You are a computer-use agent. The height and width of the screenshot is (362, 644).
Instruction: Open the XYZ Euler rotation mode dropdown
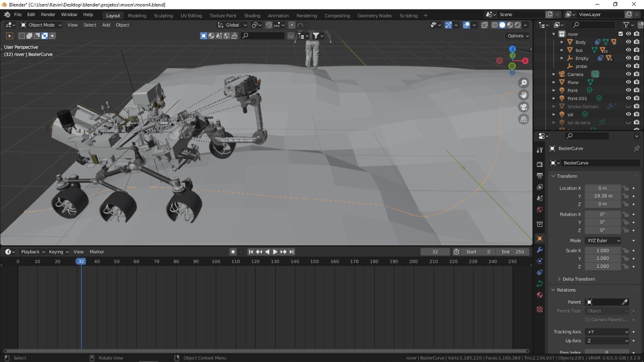point(603,240)
